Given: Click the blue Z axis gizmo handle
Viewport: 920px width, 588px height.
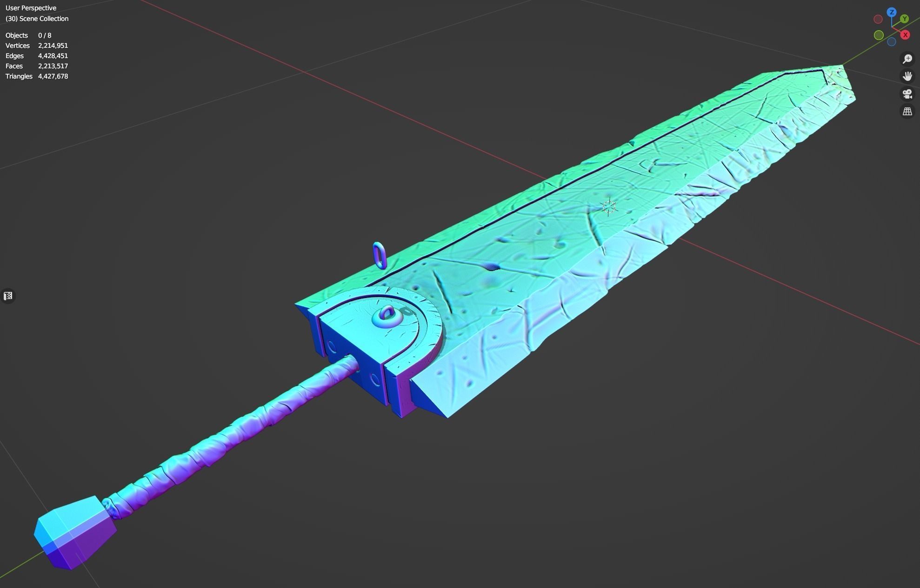Looking at the screenshot, I should [x=892, y=12].
